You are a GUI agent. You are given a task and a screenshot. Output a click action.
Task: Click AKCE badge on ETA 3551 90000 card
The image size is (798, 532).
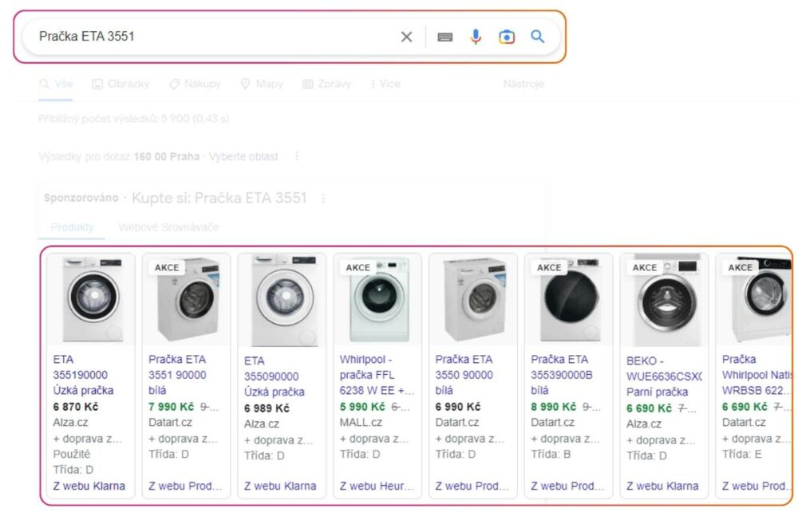click(167, 267)
